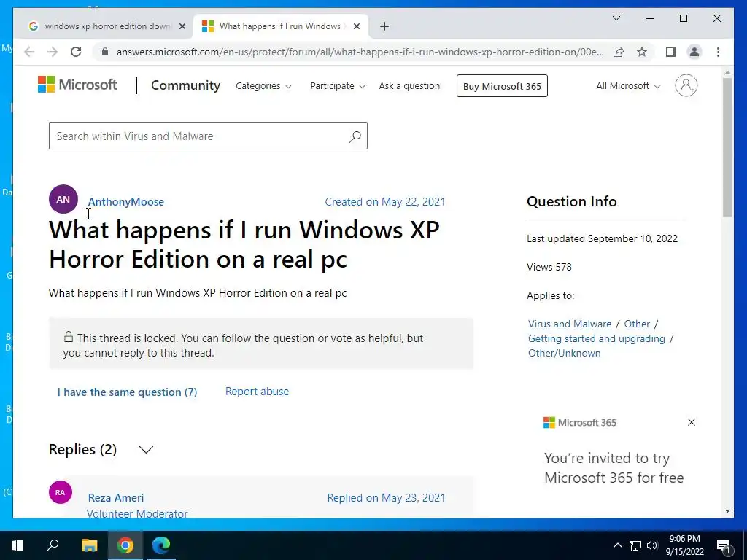The width and height of the screenshot is (747, 560).
Task: Open Chrome three-dot menu
Action: pos(718,52)
